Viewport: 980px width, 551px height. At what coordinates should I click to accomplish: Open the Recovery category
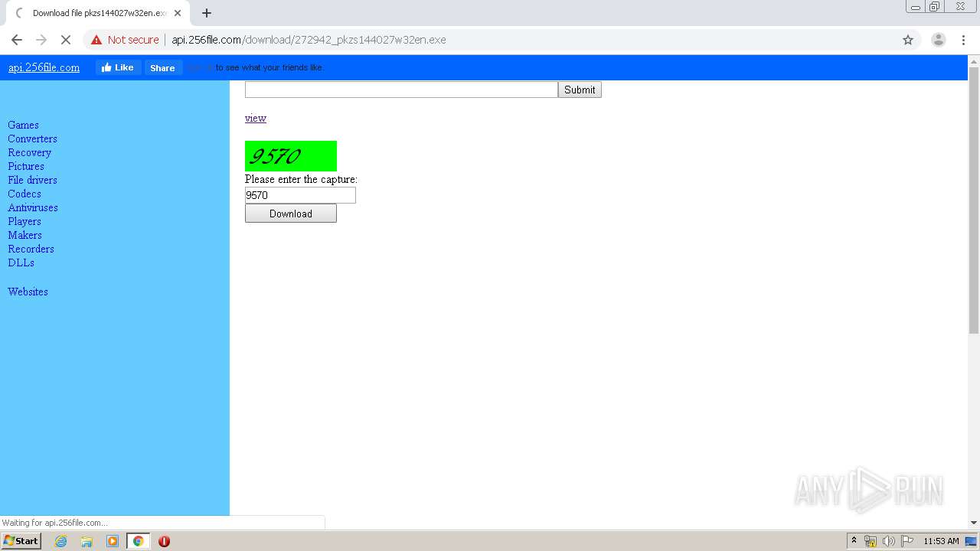29,152
